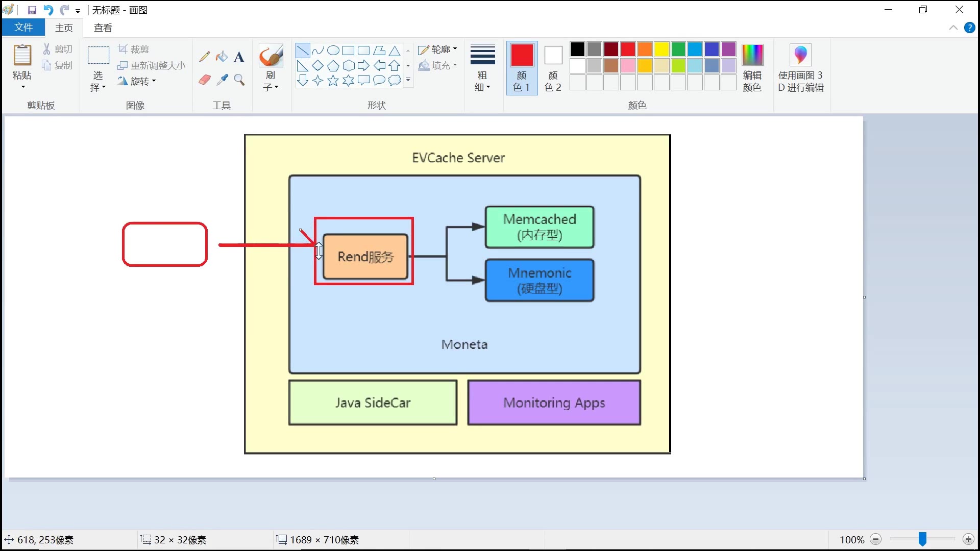Click the rectangular Select tool
Viewport: 980px width, 551px height.
click(99, 55)
